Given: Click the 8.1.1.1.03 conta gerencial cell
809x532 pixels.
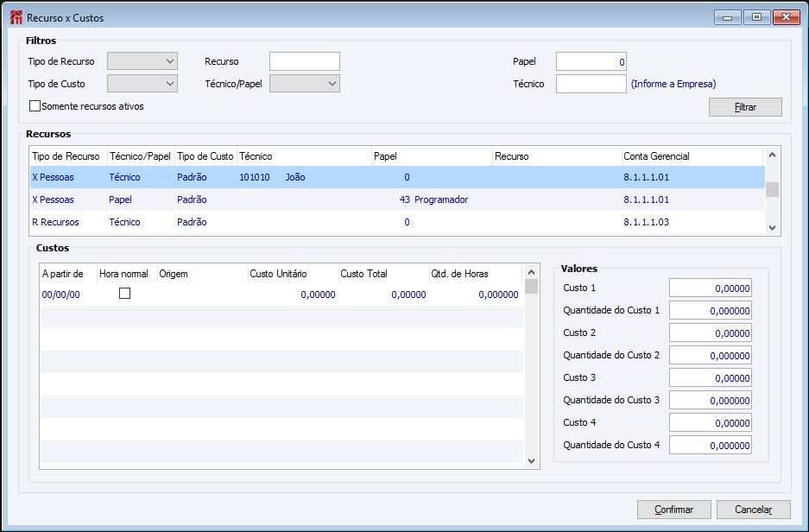Looking at the screenshot, I should 646,222.
